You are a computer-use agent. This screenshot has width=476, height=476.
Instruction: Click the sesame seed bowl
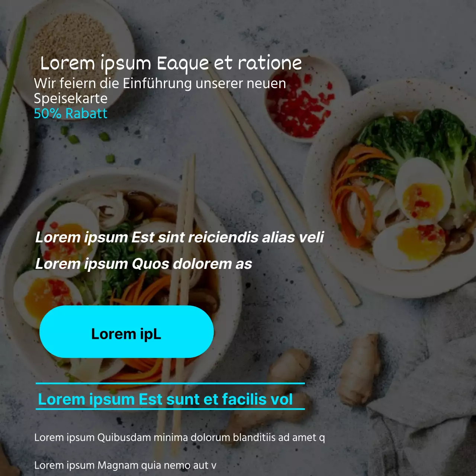click(71, 41)
